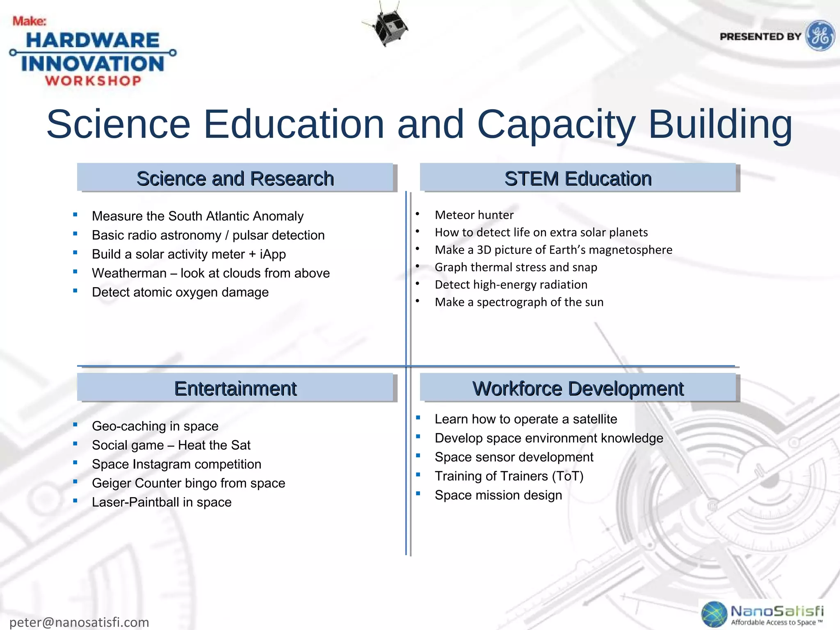840x630 pixels.
Task: Click 'Laser-Paintball in space' bullet
Action: point(162,502)
